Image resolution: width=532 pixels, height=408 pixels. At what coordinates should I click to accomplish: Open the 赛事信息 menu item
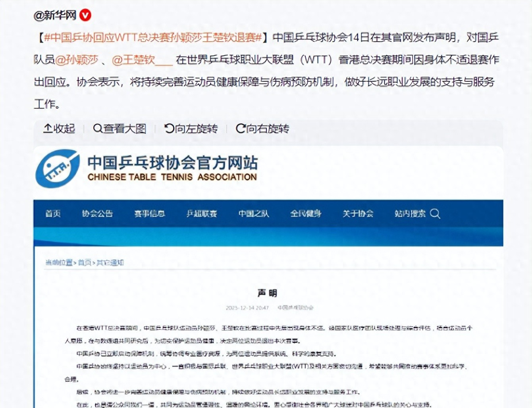(149, 214)
